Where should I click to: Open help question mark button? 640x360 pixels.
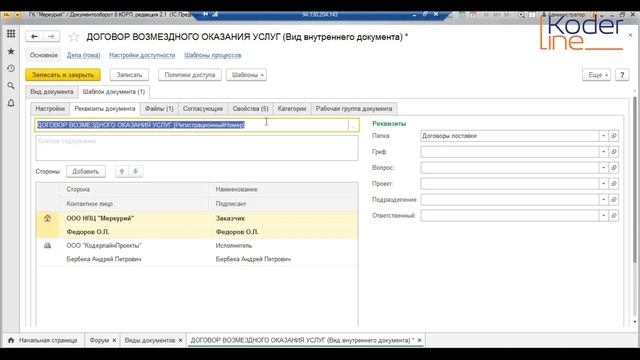click(x=622, y=75)
